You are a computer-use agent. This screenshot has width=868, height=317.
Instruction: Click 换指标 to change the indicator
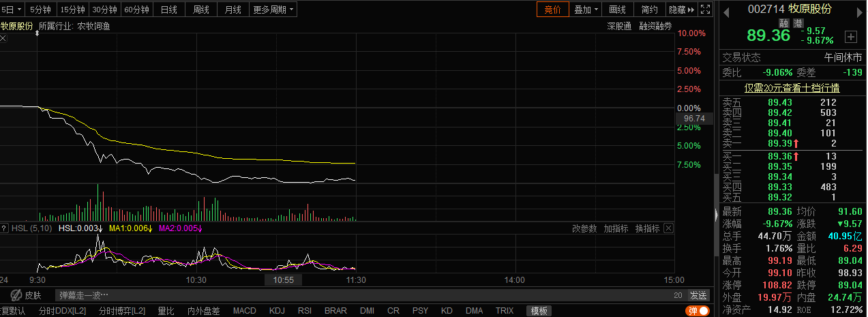tap(648, 228)
